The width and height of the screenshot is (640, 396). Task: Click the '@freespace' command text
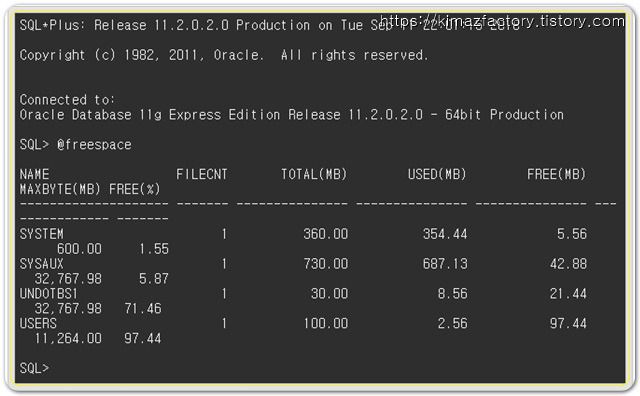(x=94, y=145)
